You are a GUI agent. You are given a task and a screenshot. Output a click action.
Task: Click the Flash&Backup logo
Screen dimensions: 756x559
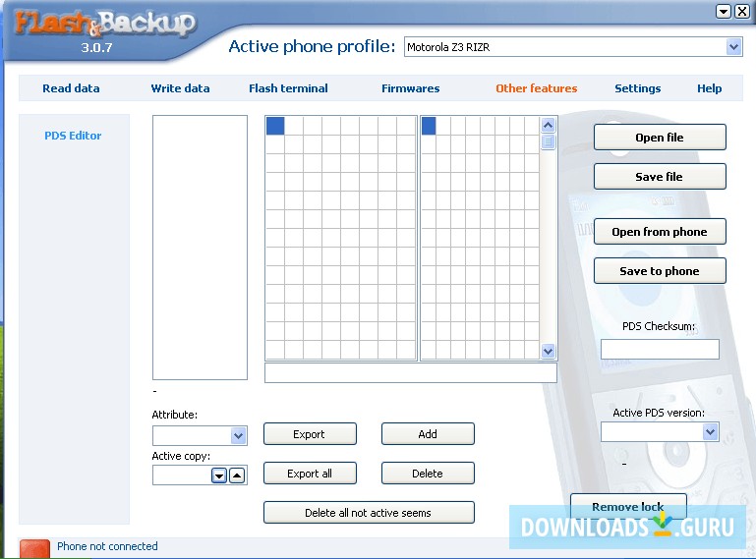105,25
